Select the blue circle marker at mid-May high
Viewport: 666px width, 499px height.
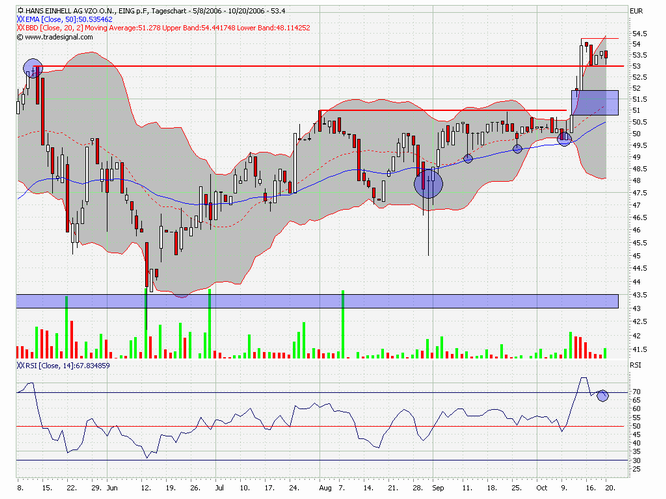pyautogui.click(x=32, y=68)
